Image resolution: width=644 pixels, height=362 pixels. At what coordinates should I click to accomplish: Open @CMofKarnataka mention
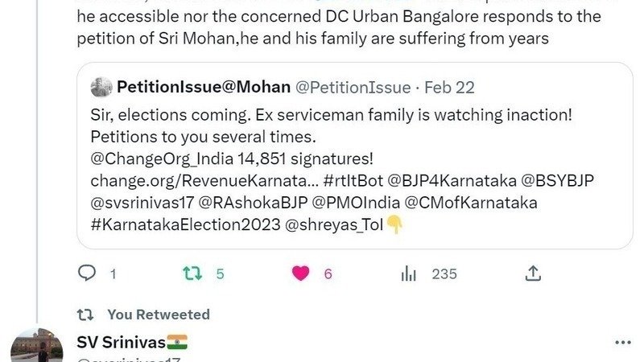[471, 203]
